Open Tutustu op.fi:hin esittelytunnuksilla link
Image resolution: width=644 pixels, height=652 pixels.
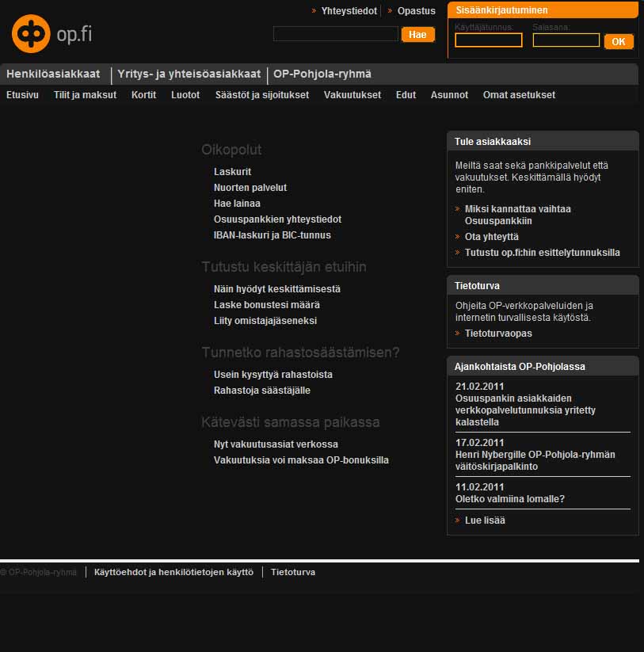pyautogui.click(x=542, y=253)
